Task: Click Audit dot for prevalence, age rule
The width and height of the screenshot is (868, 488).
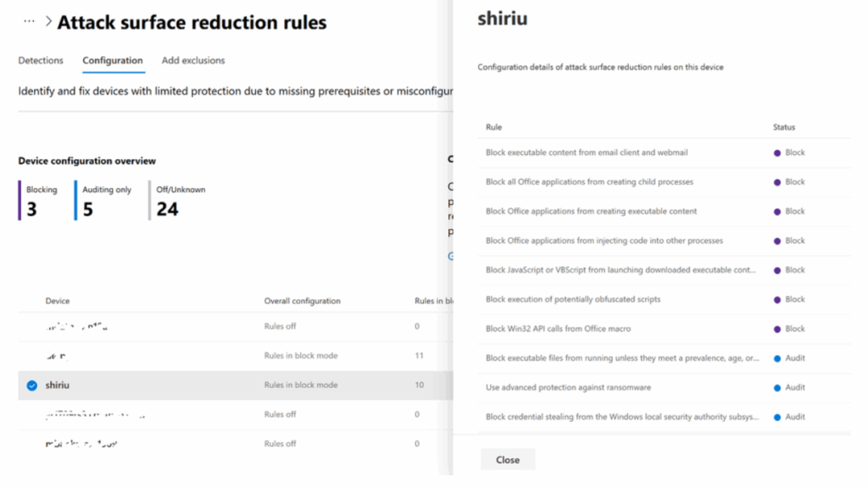Action: pyautogui.click(x=776, y=358)
